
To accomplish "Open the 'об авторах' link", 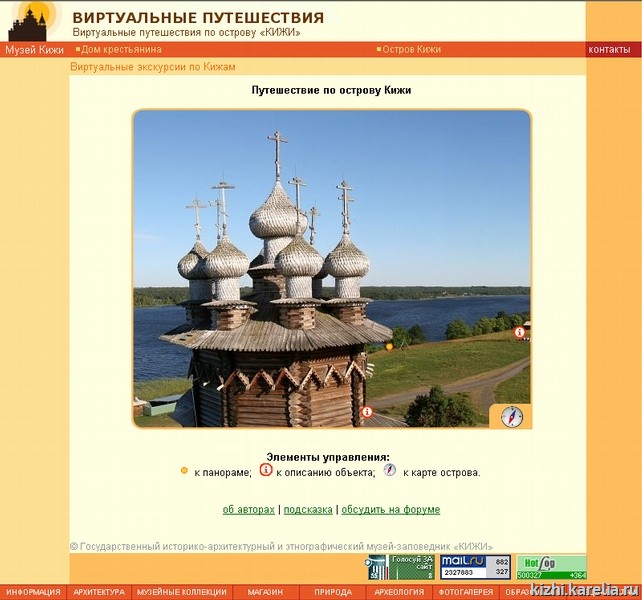I will 248,510.
